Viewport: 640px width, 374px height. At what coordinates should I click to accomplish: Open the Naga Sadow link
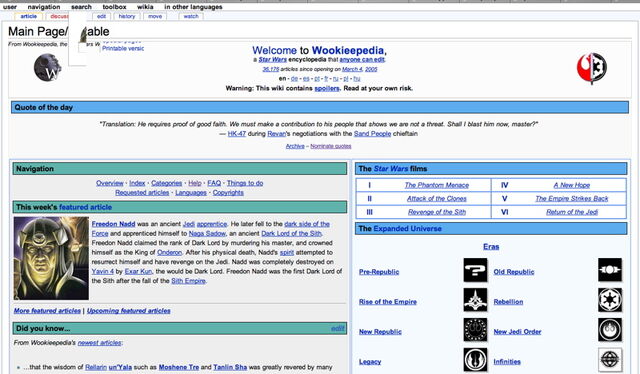point(207,234)
